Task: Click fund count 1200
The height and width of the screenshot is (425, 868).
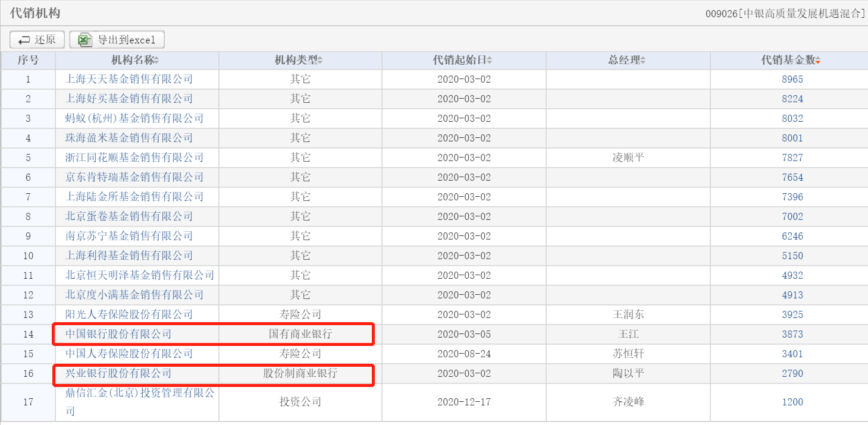Action: coord(792,402)
